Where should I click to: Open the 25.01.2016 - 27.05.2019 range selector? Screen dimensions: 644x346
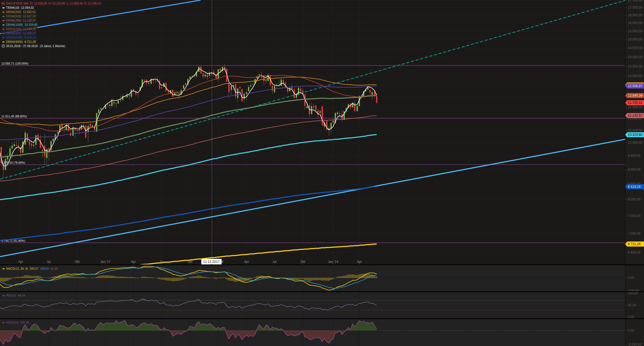point(22,46)
